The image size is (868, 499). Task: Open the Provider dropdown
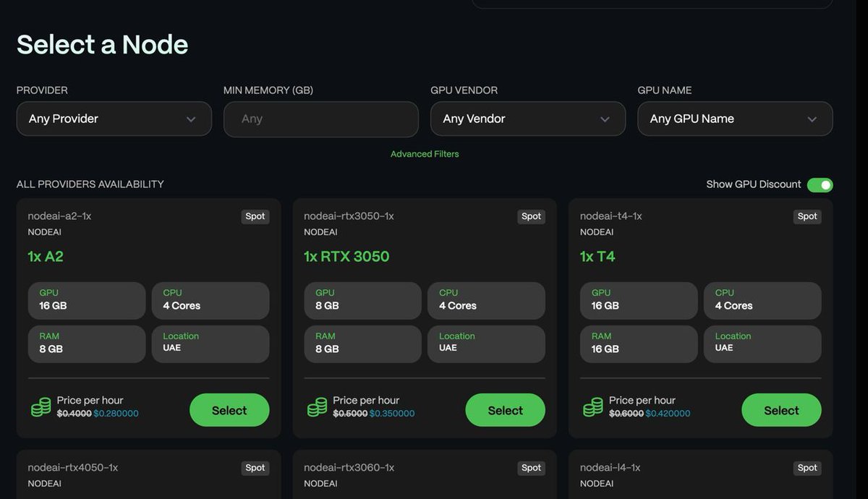[x=114, y=119]
